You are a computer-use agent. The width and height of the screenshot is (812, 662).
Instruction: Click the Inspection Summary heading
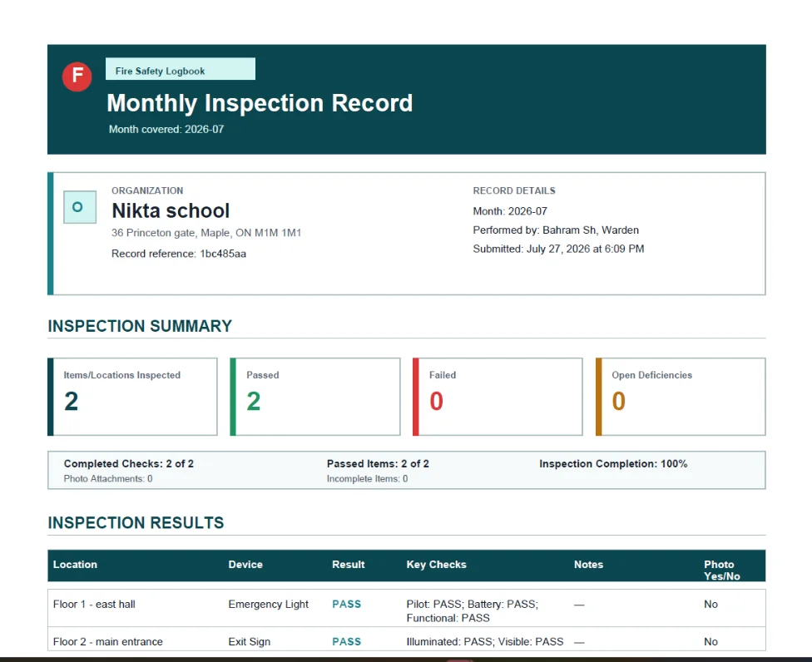pyautogui.click(x=140, y=326)
